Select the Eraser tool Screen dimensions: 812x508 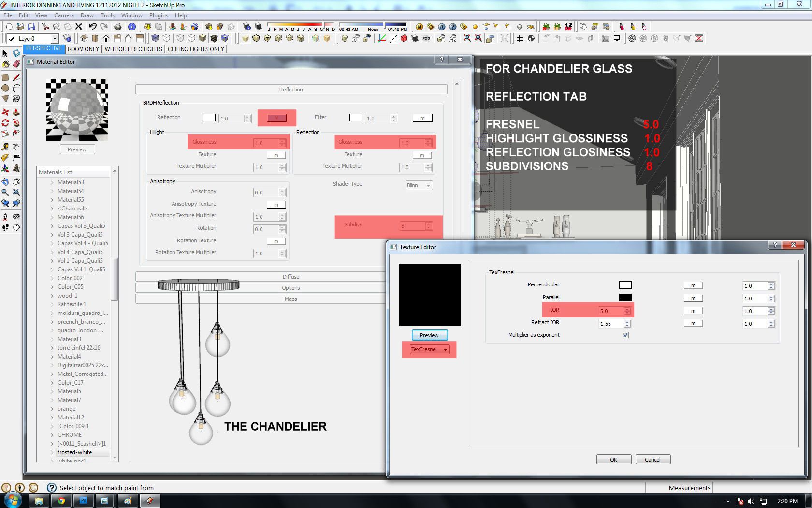[16, 64]
